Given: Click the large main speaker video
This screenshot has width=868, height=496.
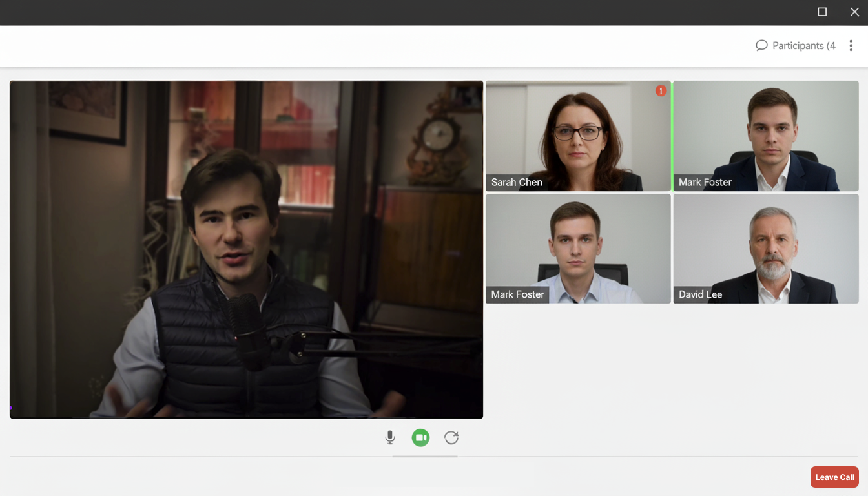Looking at the screenshot, I should (246, 249).
